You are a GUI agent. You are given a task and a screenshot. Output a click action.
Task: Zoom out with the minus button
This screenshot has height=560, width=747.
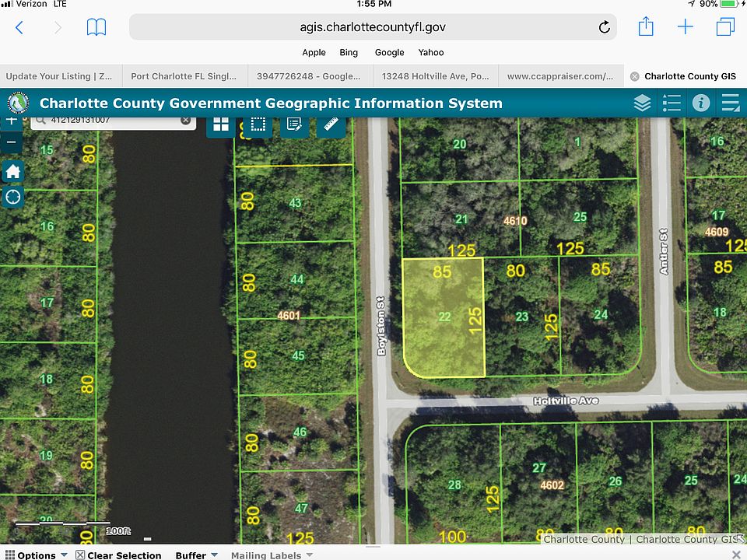[12, 143]
